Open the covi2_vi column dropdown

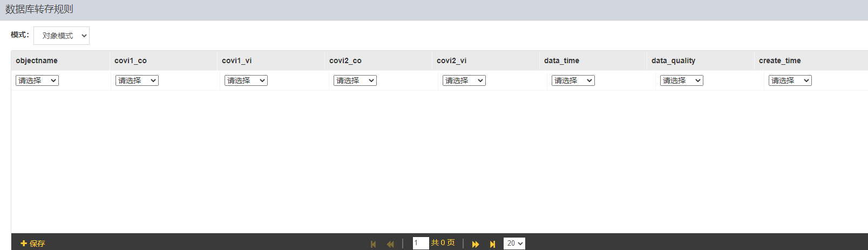pos(464,80)
